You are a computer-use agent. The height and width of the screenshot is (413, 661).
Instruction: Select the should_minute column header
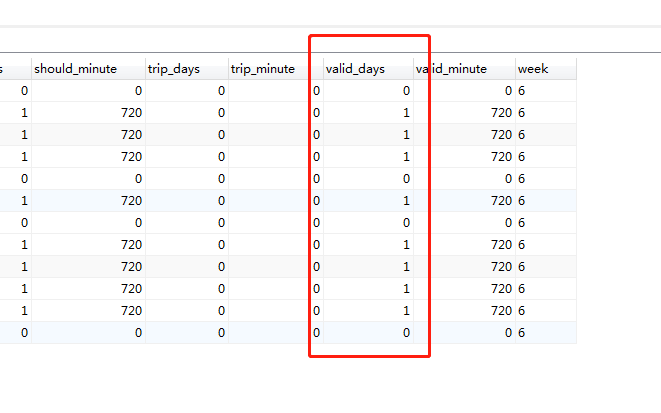[88, 69]
